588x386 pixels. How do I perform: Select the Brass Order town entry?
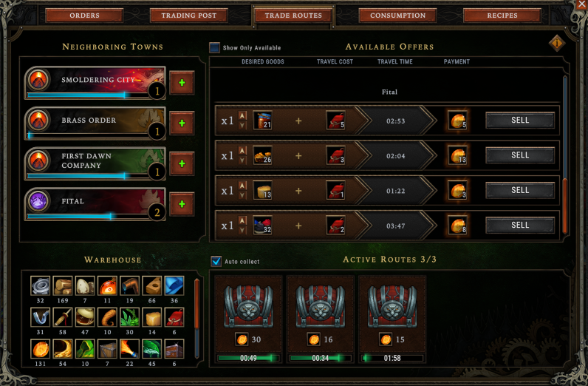coord(95,123)
